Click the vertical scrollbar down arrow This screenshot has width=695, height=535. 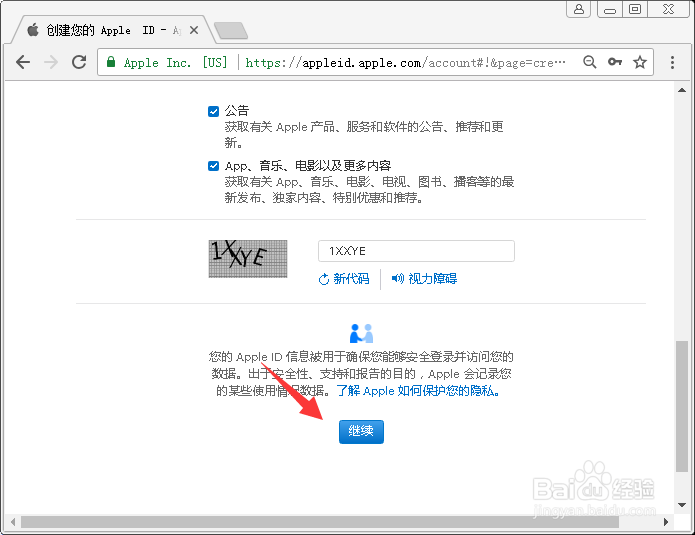tap(682, 505)
